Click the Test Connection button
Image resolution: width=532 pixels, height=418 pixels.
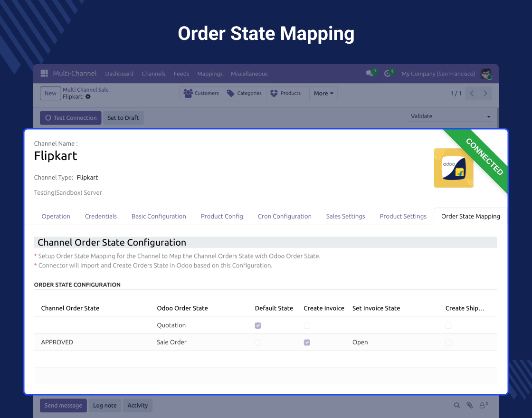tap(71, 118)
